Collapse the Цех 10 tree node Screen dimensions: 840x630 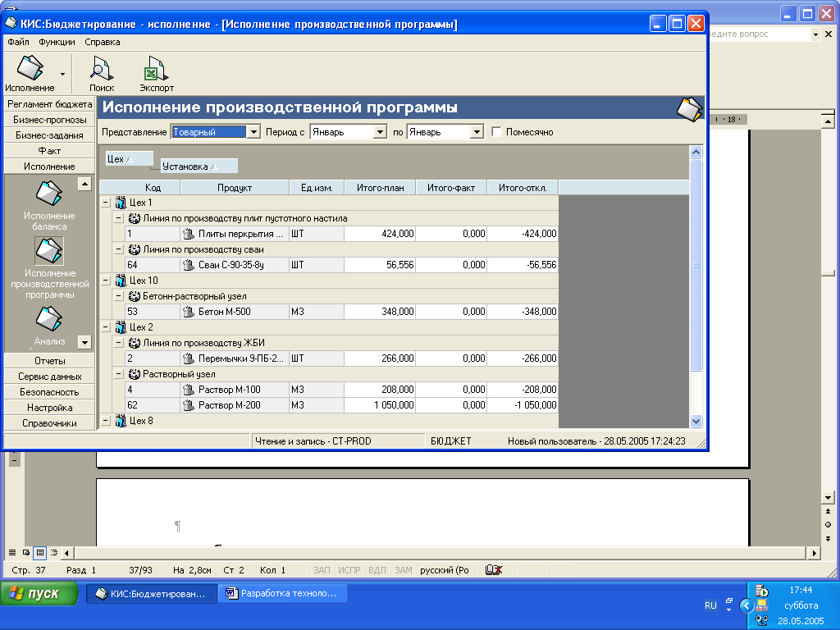tap(106, 281)
